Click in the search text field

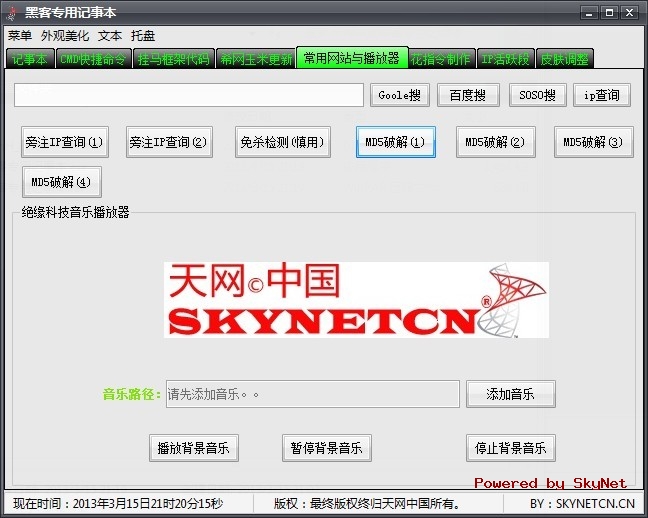pyautogui.click(x=189, y=95)
